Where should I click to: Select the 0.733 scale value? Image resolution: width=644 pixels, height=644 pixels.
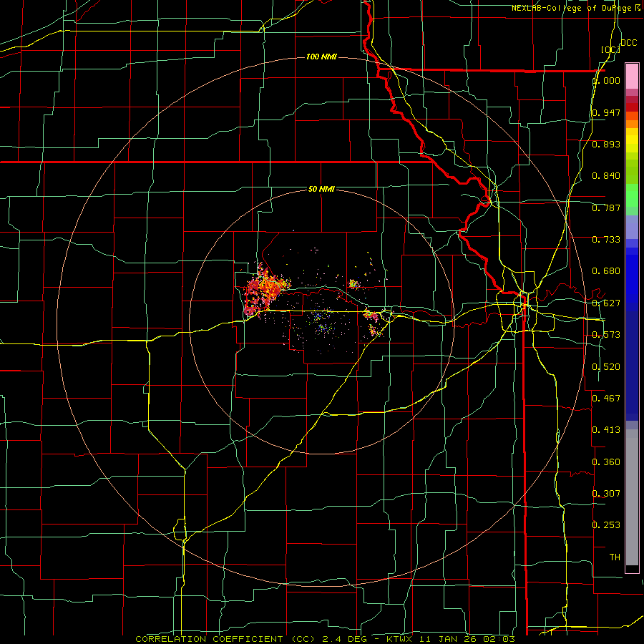(x=606, y=240)
